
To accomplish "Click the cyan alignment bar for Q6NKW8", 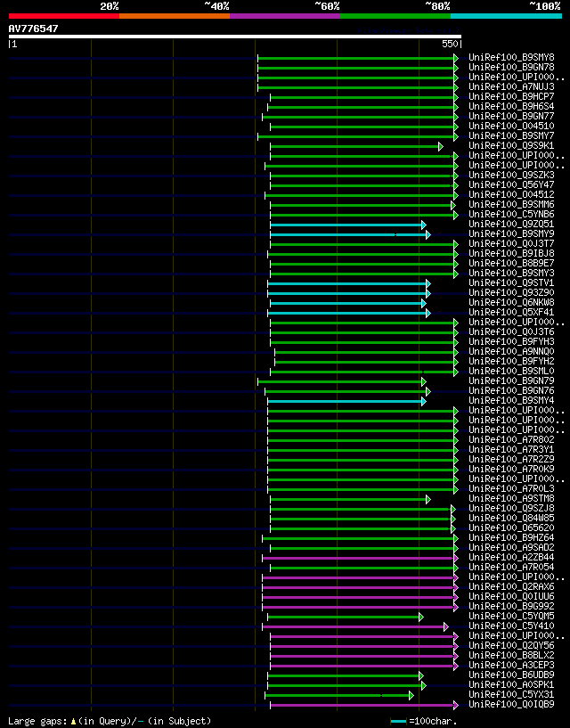I will pos(346,304).
